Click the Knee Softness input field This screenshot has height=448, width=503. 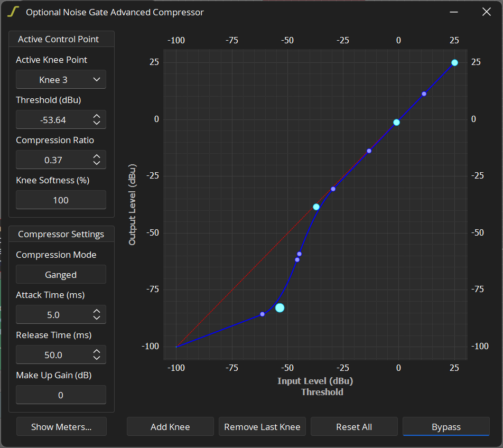(61, 200)
